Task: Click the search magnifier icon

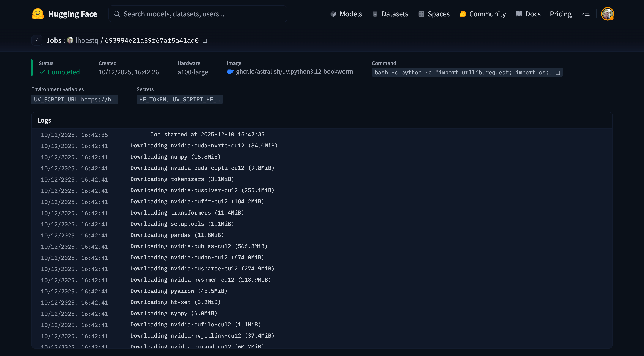Action: click(117, 14)
